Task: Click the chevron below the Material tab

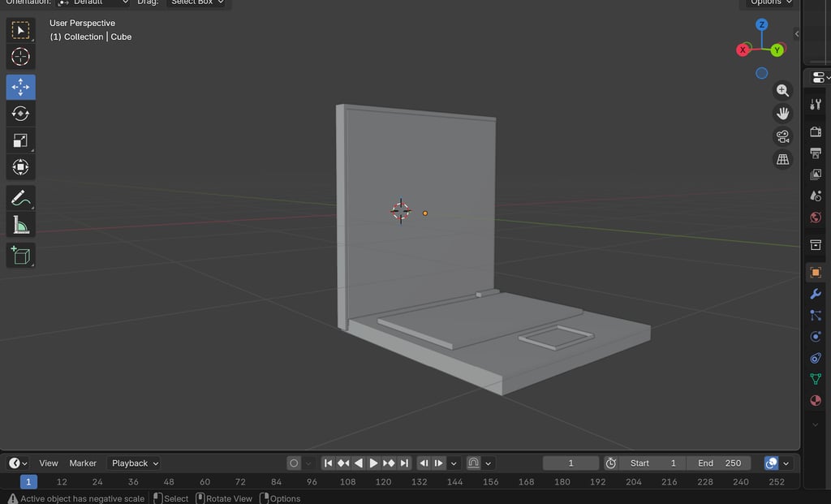Action: tap(816, 424)
